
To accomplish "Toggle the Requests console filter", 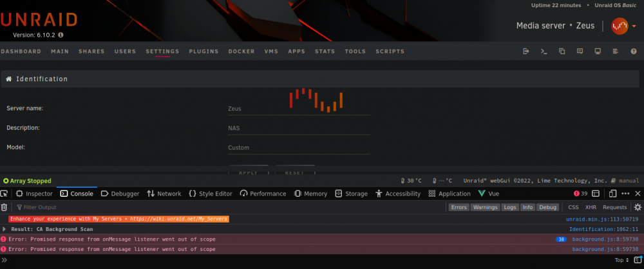I will click(x=615, y=207).
